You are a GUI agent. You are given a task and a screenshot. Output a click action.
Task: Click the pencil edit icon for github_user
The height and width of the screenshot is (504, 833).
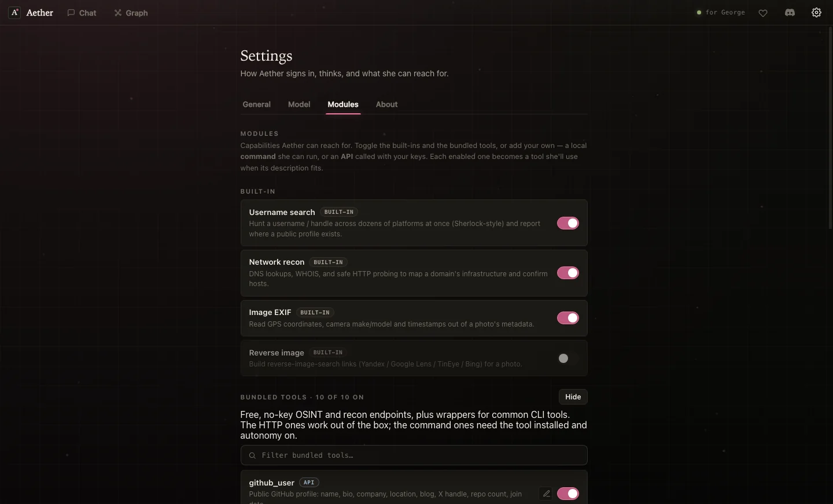pos(546,494)
